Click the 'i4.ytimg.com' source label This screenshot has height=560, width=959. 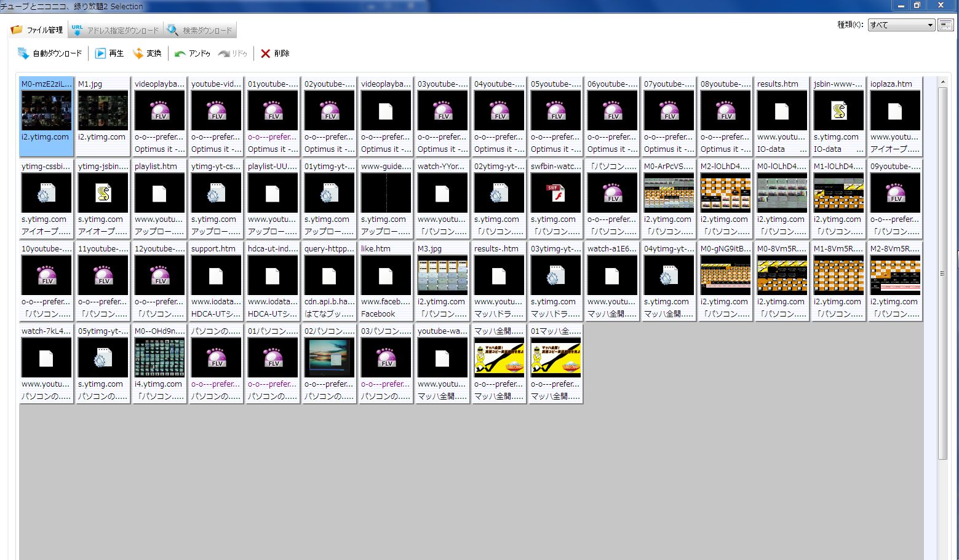pyautogui.click(x=159, y=384)
